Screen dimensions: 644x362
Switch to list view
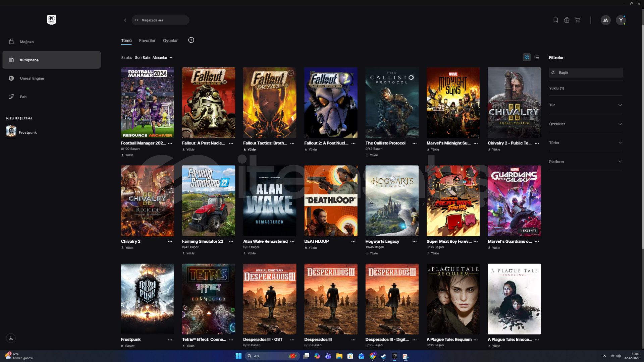[x=537, y=58]
